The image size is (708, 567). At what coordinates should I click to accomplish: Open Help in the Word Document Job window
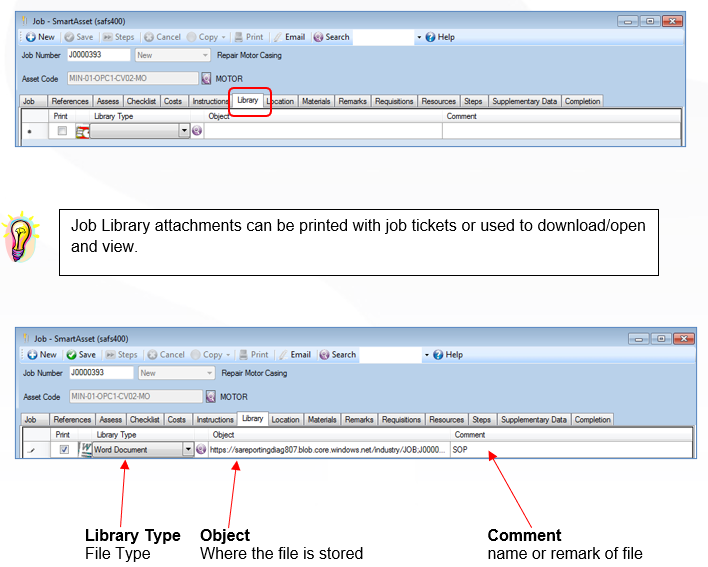[x=448, y=355]
